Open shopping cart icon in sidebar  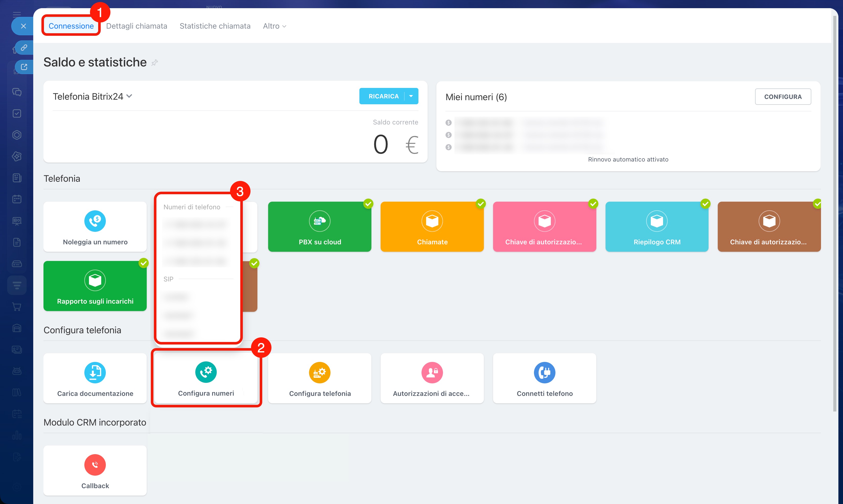[17, 307]
